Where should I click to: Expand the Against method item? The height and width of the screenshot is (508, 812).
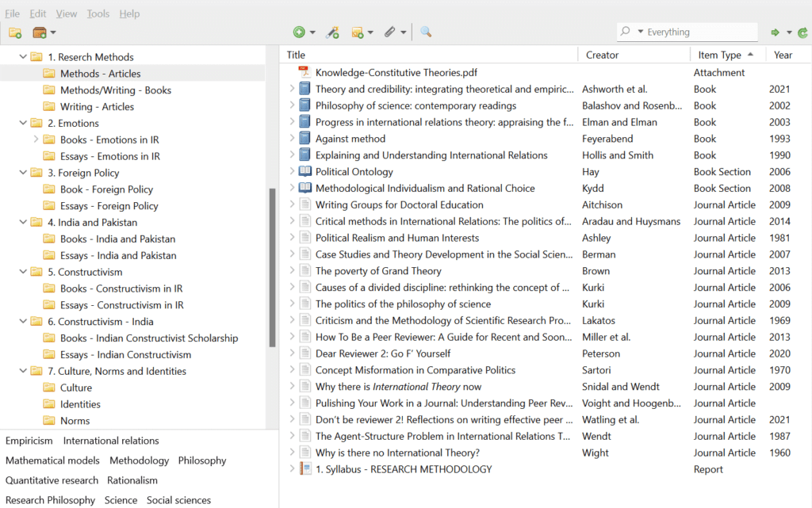click(292, 138)
